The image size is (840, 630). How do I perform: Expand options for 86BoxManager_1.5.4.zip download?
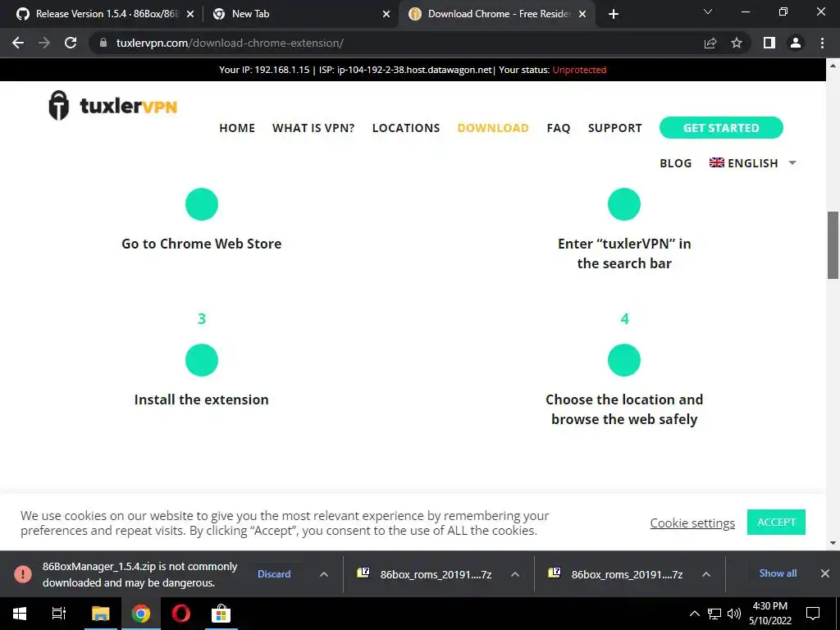(323, 573)
